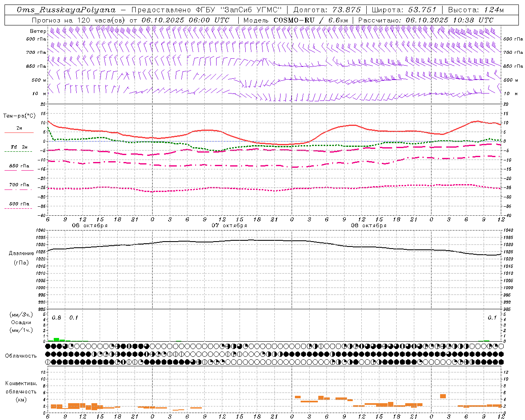Click the Облачность cloudiness row label
This screenshot has width=525, height=420.
(x=21, y=356)
